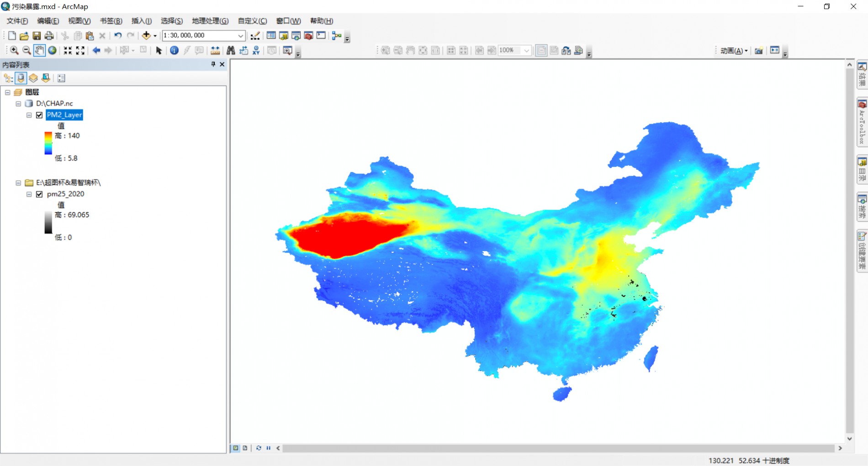Click the 动画(A) button

tap(733, 51)
